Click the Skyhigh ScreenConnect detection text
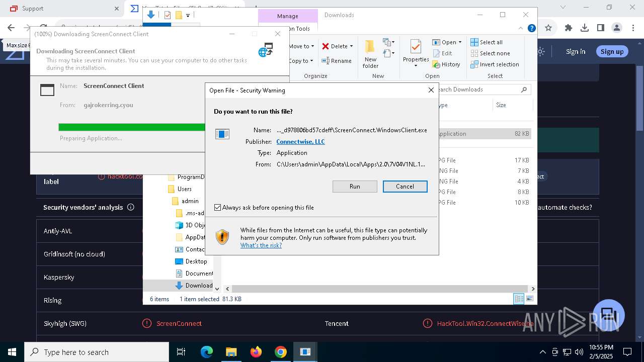The width and height of the screenshot is (644, 362). click(x=179, y=323)
